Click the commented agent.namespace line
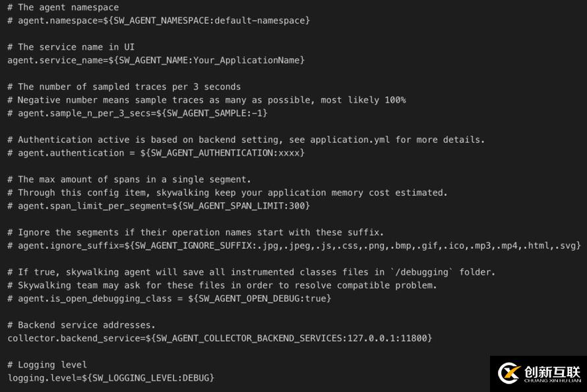The height and width of the screenshot is (392, 587). tap(158, 20)
